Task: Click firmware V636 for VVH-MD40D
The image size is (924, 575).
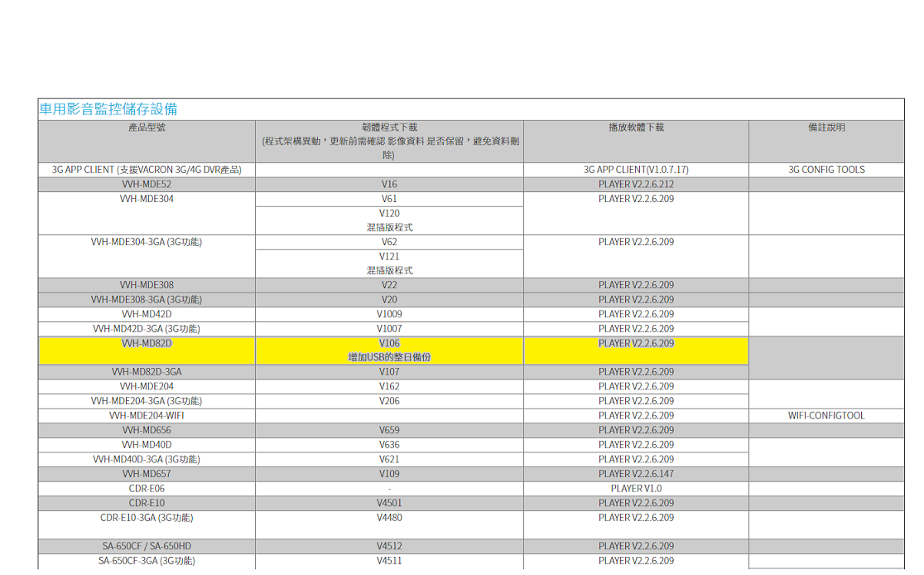Action: click(389, 445)
